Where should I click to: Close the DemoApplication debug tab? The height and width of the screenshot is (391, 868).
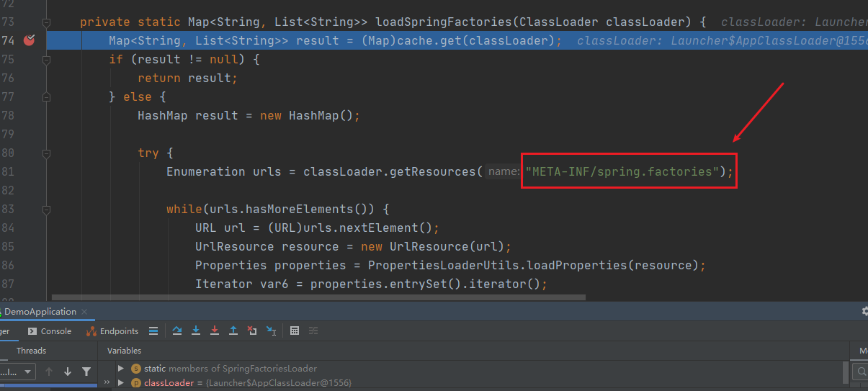(x=84, y=312)
